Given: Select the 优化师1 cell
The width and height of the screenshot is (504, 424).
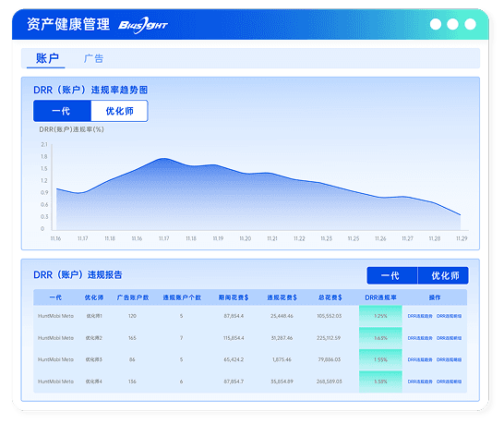Looking at the screenshot, I should click(94, 316).
